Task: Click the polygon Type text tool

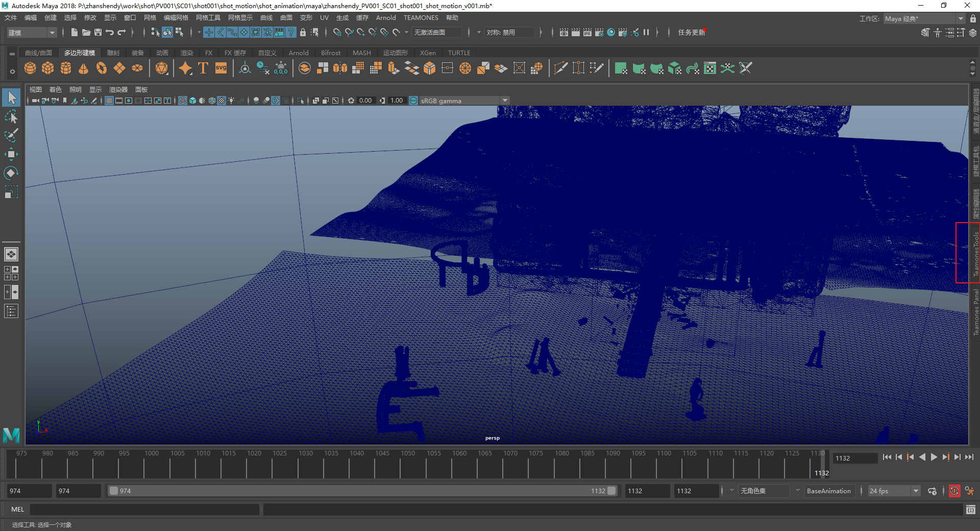Action: tap(203, 68)
